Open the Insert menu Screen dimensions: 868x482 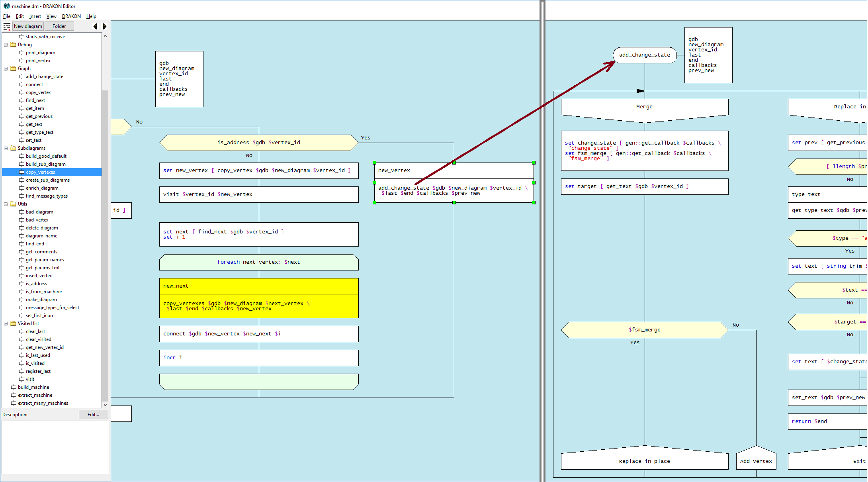pyautogui.click(x=35, y=16)
